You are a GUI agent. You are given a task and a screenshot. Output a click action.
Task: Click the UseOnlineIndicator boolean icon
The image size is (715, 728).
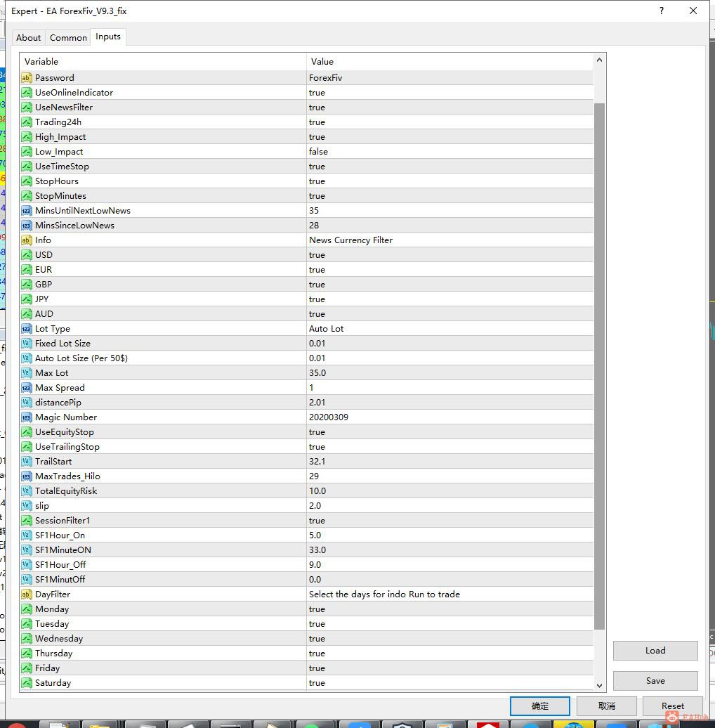pyautogui.click(x=27, y=92)
